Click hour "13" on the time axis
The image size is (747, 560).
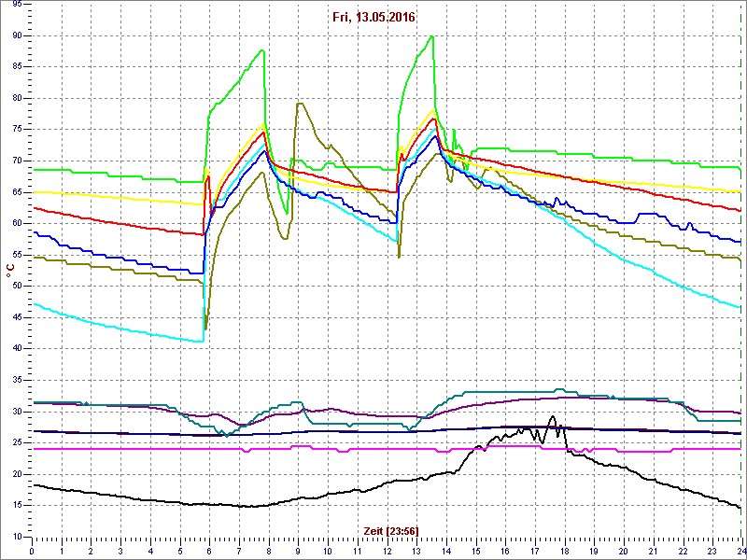point(416,553)
